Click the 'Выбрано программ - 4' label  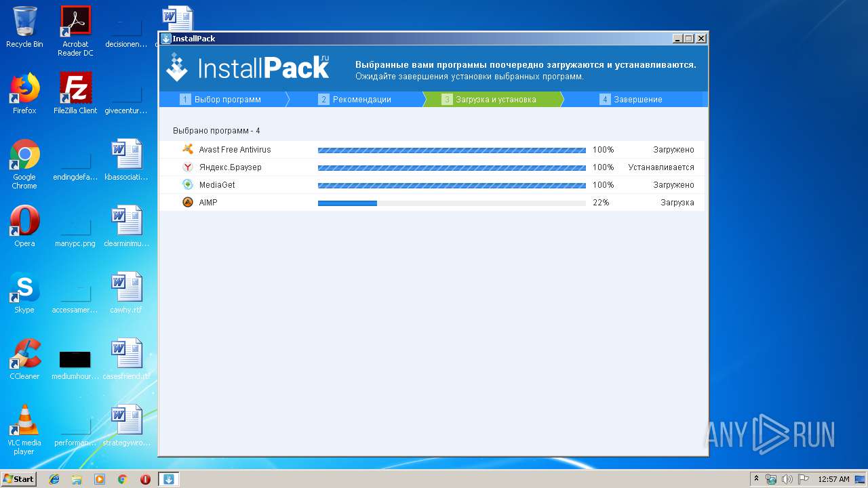216,131
